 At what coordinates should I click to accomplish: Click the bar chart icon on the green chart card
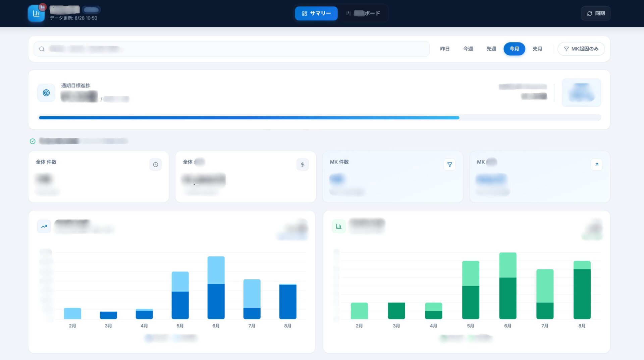(x=339, y=227)
